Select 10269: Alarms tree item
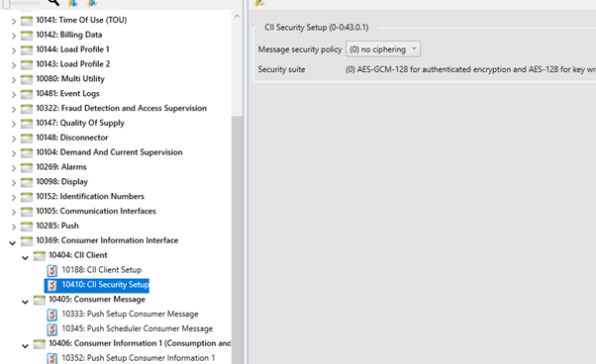 point(61,167)
